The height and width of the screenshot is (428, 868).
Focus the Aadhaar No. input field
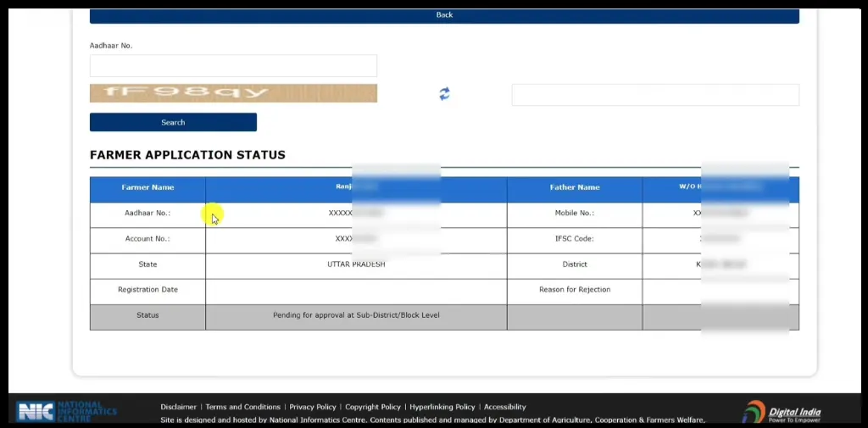coord(233,66)
